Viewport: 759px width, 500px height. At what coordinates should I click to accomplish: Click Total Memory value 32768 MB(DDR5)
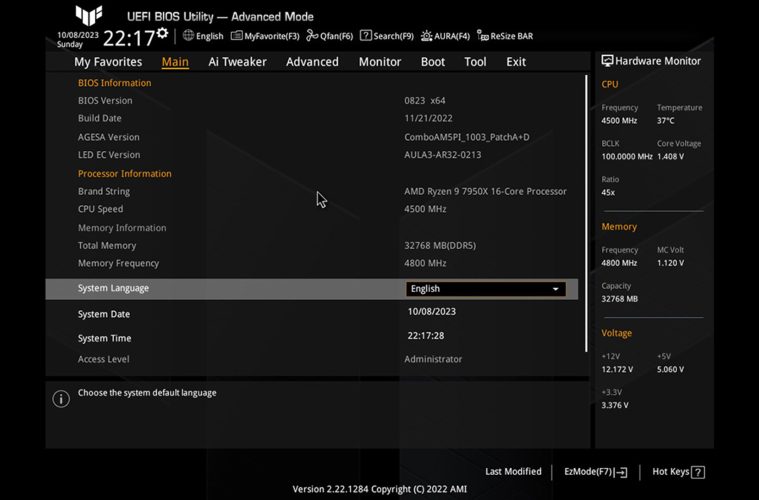point(440,245)
